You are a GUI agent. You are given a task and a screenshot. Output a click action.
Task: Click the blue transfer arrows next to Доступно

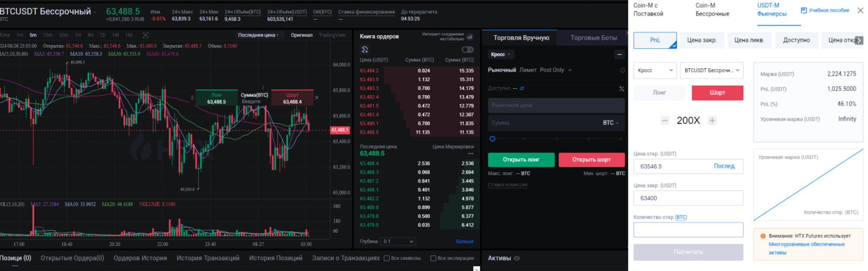(x=522, y=88)
